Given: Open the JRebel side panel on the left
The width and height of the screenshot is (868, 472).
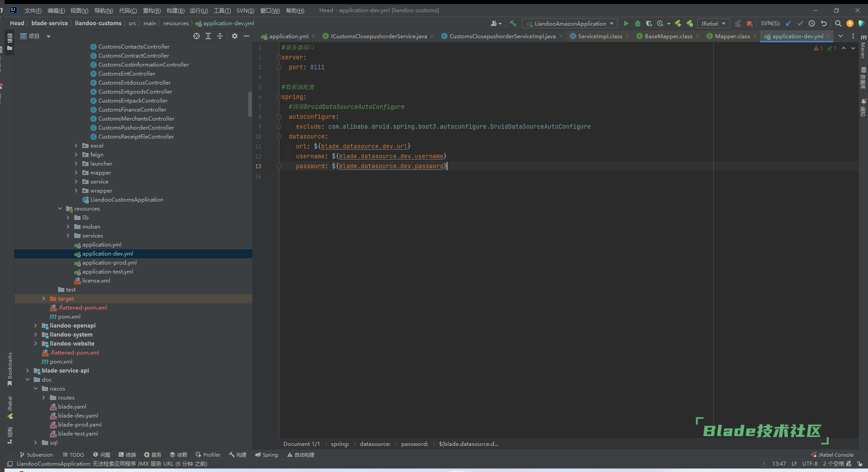Looking at the screenshot, I should point(9,408).
